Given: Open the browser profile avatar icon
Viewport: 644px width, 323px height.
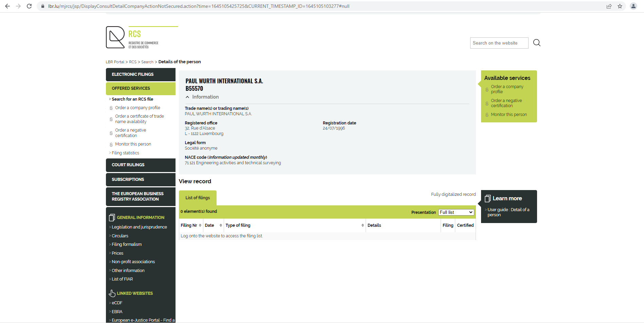Looking at the screenshot, I should click(633, 6).
